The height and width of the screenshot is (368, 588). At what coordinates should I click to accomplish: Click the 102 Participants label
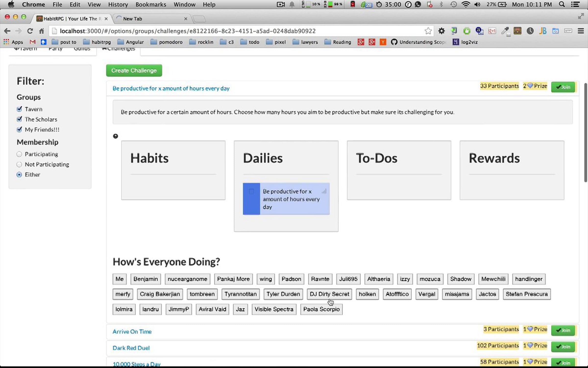click(498, 345)
